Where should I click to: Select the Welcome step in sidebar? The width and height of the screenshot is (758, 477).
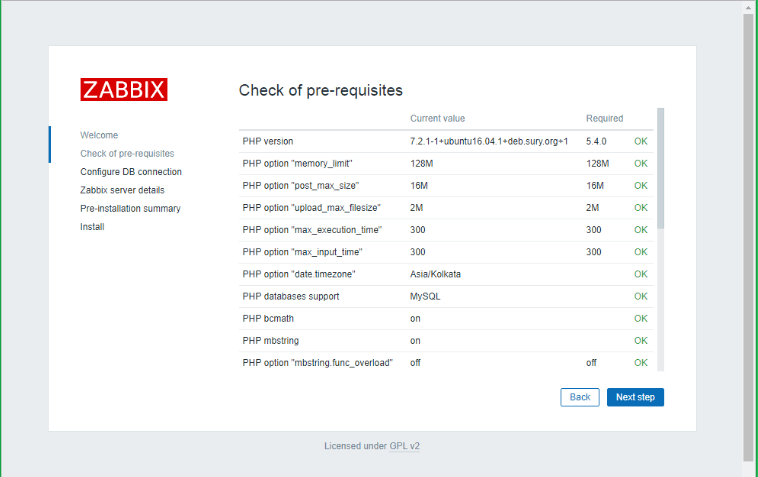click(x=99, y=135)
